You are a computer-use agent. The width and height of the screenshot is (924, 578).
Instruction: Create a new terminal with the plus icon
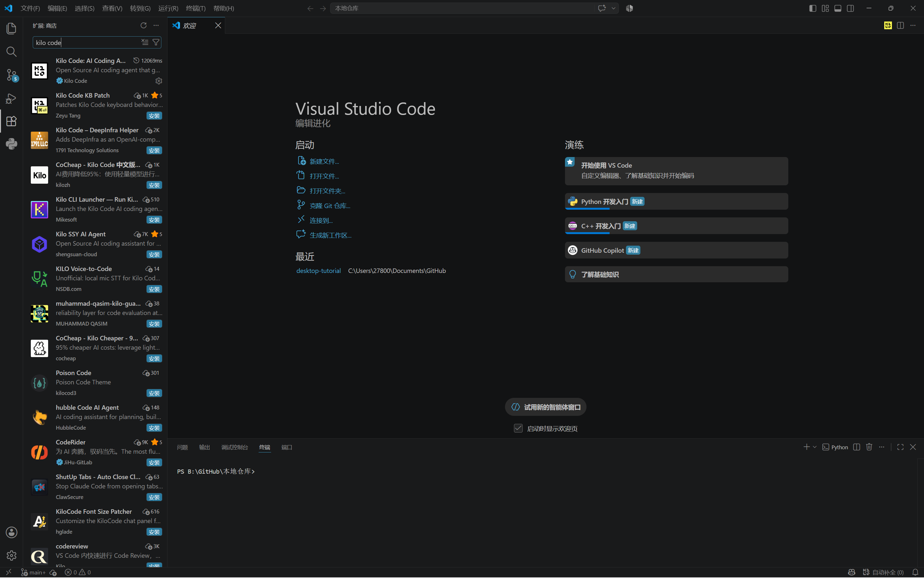click(x=806, y=447)
